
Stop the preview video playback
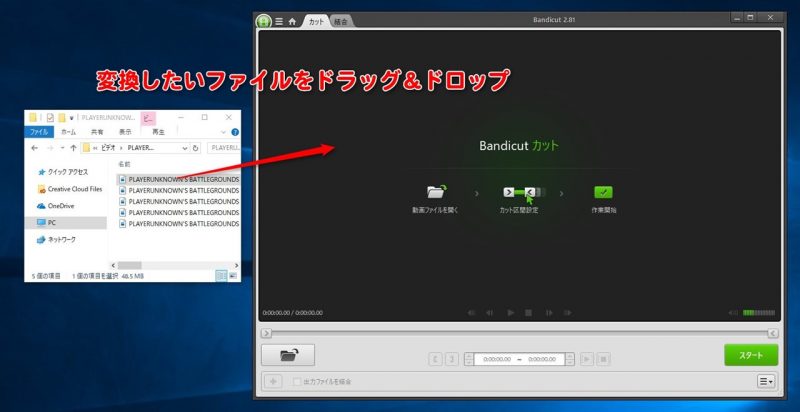tap(529, 313)
